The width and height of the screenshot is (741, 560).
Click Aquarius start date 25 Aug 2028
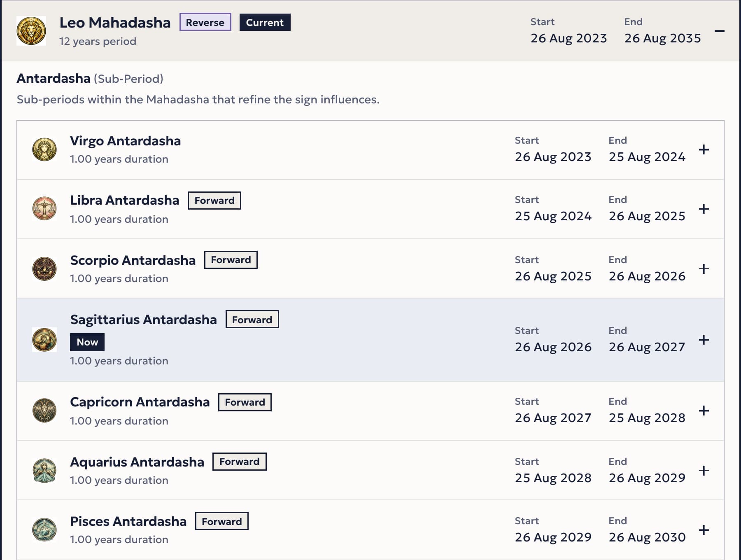coord(553,478)
